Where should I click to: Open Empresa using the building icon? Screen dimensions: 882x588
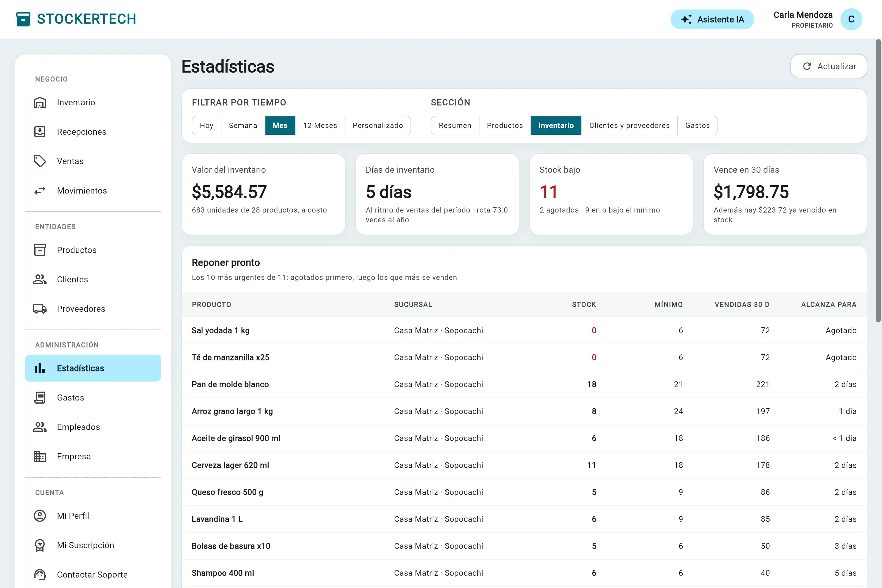40,456
